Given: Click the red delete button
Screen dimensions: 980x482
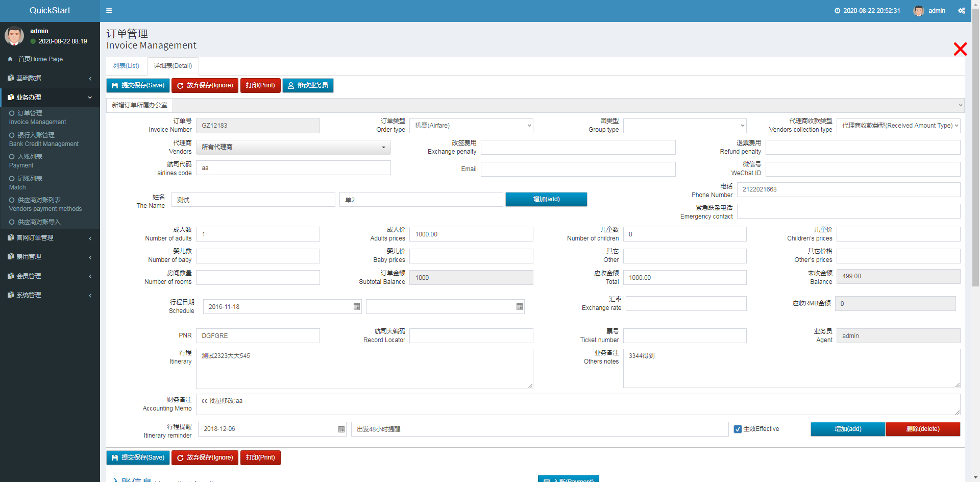Looking at the screenshot, I should [x=922, y=429].
